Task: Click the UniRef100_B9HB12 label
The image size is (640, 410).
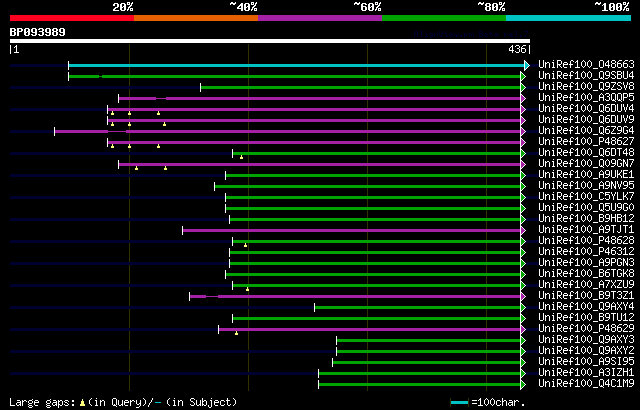Action: pos(586,219)
